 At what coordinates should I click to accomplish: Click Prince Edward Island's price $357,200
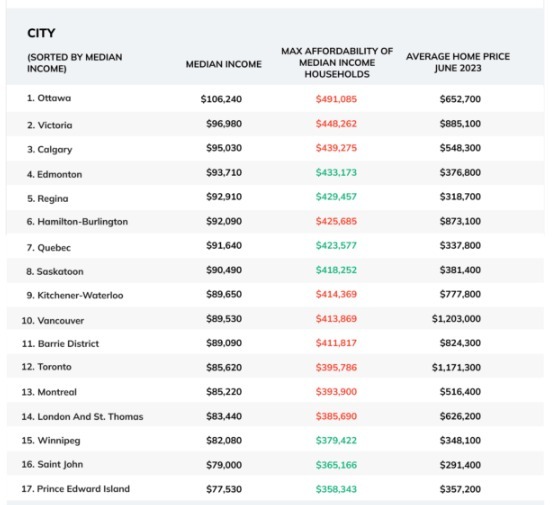(460, 489)
